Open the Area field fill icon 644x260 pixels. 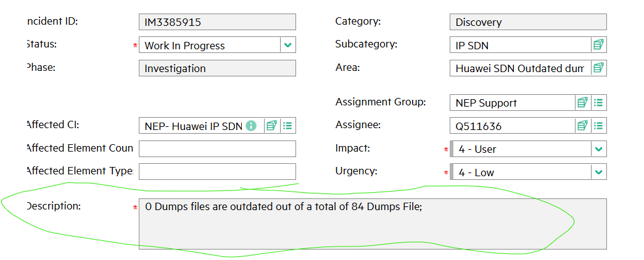(598, 68)
